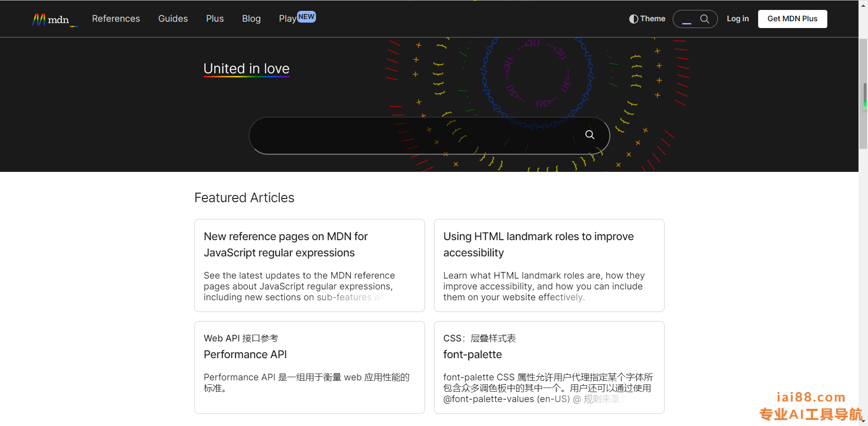The image size is (868, 426).
Task: Click the Get MDN Plus button
Action: pos(793,19)
